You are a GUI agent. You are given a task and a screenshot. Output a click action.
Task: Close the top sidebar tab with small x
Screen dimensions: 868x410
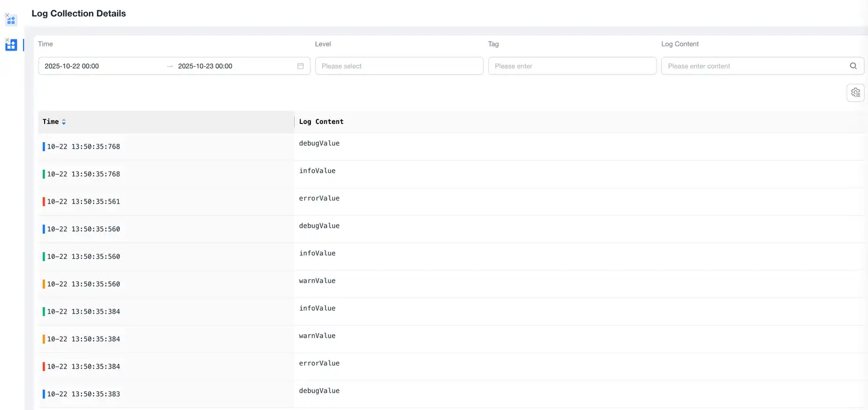pyautogui.click(x=7, y=15)
